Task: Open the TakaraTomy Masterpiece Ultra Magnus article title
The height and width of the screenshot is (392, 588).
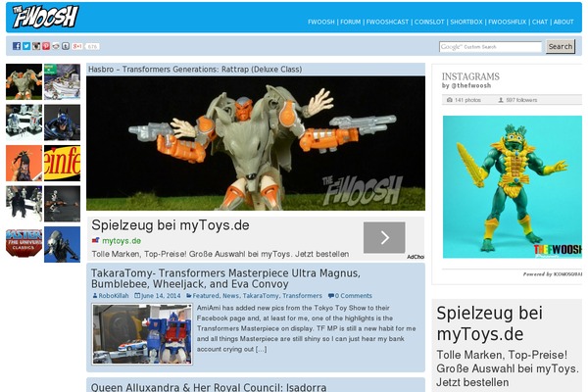Action: [225, 278]
